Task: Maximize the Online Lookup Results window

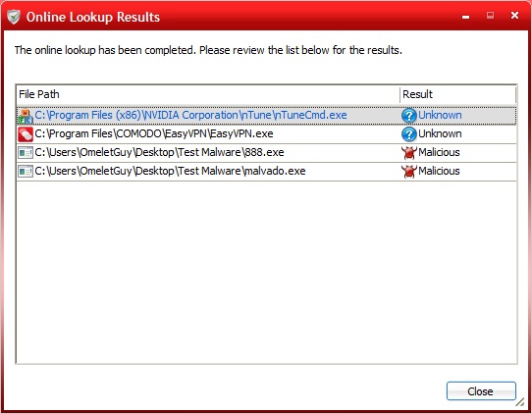Action: [490, 16]
